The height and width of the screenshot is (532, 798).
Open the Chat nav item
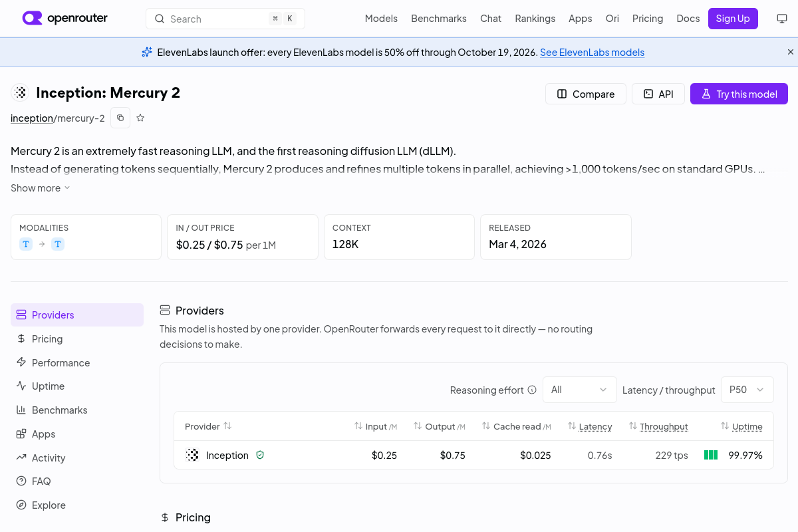coord(491,19)
